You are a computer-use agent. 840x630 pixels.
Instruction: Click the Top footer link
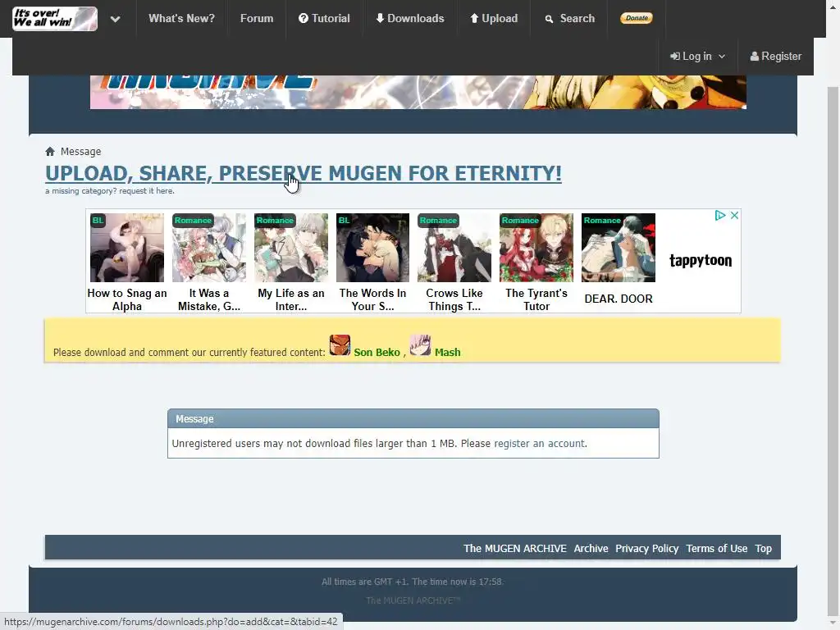pos(764,549)
